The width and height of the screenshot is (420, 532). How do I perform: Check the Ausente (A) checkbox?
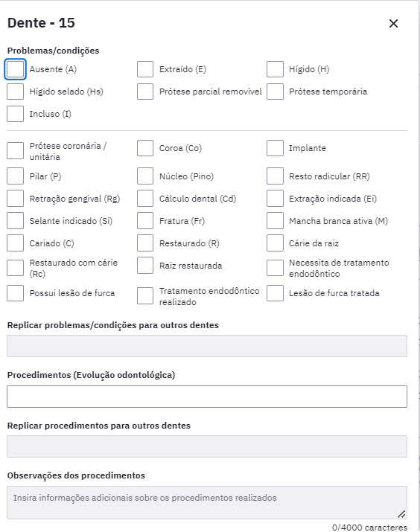tap(16, 69)
